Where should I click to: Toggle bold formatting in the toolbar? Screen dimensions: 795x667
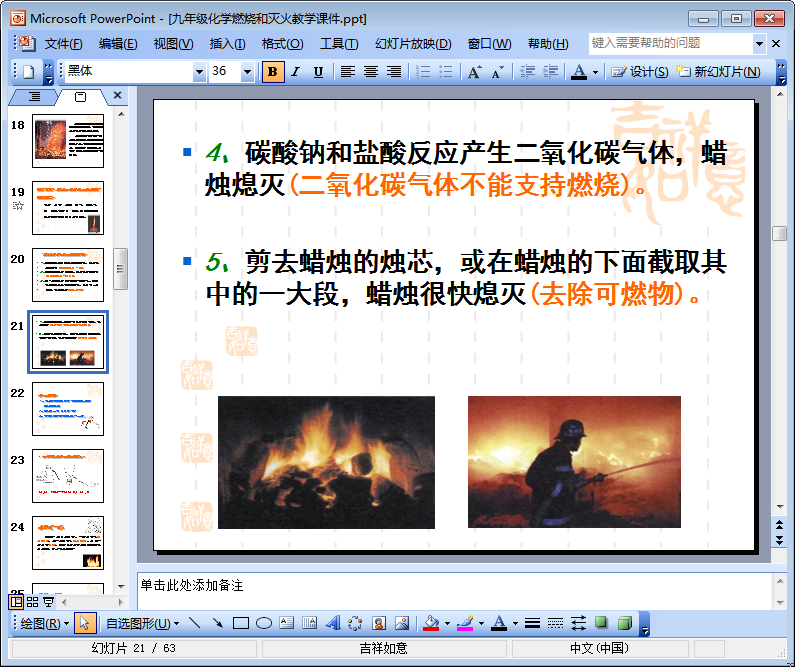(272, 72)
